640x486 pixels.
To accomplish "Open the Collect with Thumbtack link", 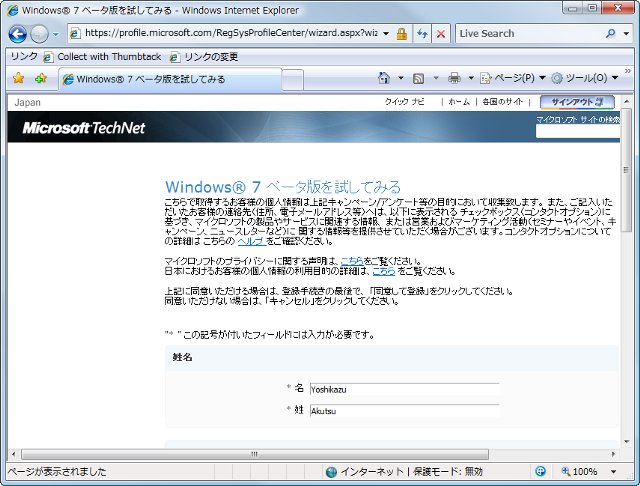I will click(x=103, y=57).
